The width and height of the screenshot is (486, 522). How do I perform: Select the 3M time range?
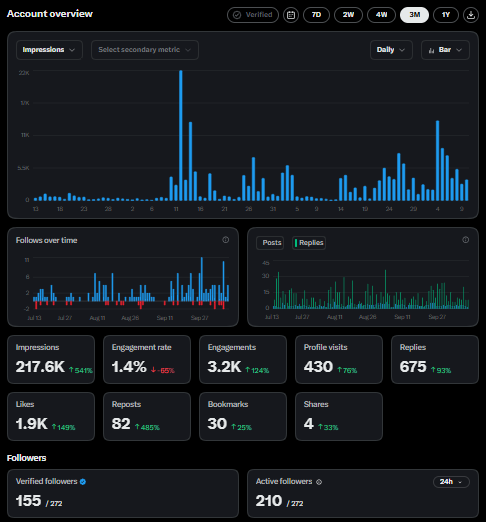pos(414,15)
